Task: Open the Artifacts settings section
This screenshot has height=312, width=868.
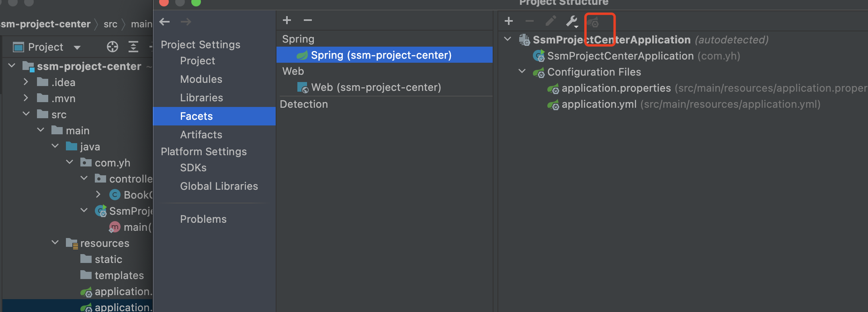Action: pyautogui.click(x=201, y=135)
